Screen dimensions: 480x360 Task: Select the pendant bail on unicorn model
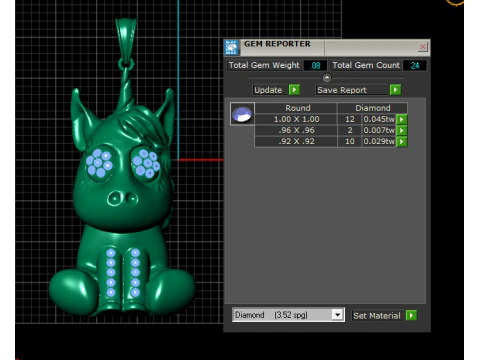pos(126,39)
